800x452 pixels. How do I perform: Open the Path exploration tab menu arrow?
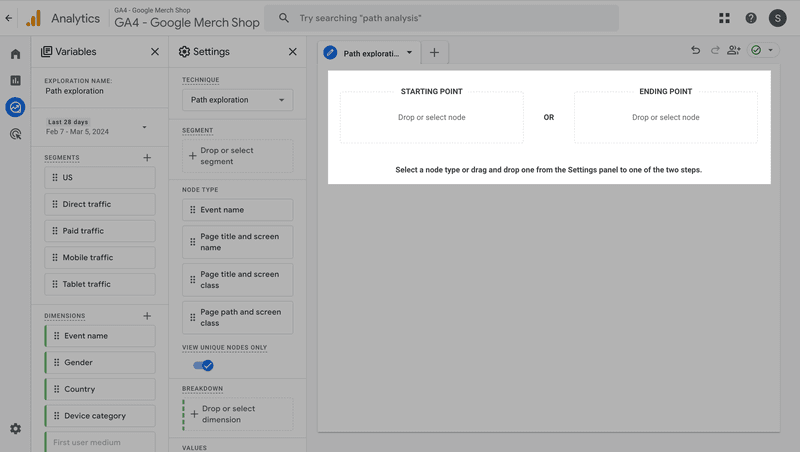[x=409, y=53]
